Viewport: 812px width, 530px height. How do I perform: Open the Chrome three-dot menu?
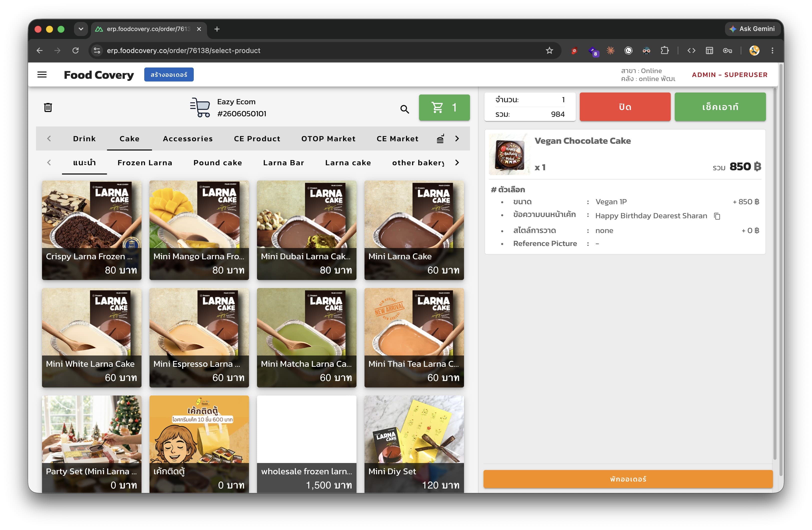[772, 50]
